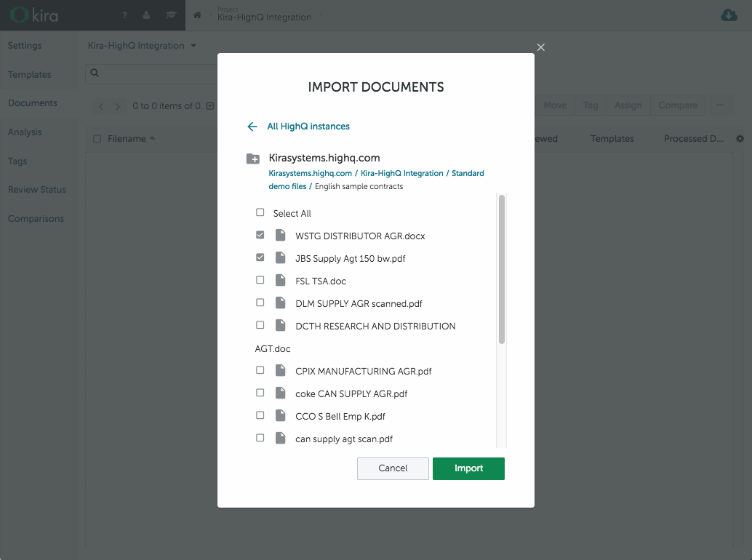The width and height of the screenshot is (752, 560).
Task: Click the Assign toolbar button
Action: click(628, 105)
